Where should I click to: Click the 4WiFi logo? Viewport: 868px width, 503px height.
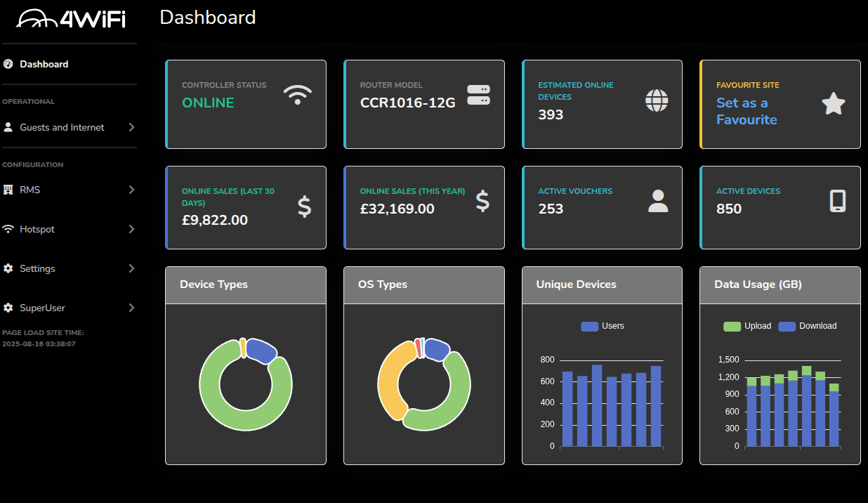(x=70, y=19)
